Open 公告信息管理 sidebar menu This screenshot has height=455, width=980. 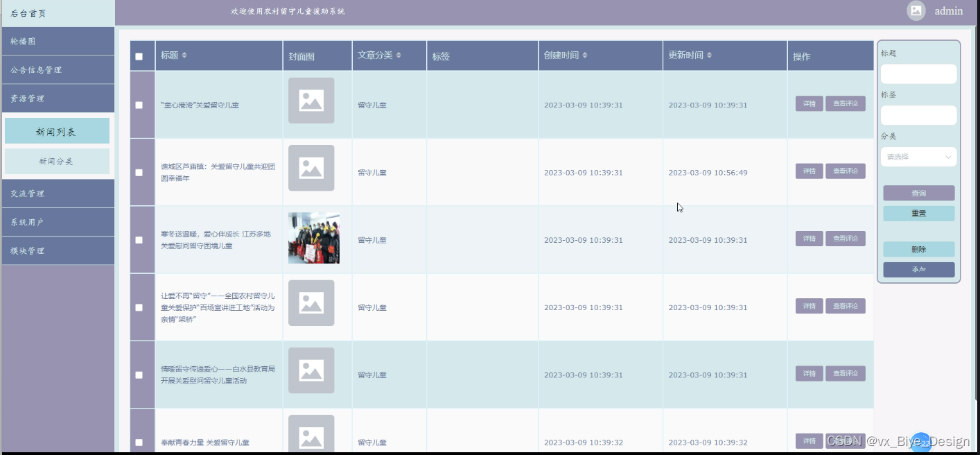(x=57, y=69)
